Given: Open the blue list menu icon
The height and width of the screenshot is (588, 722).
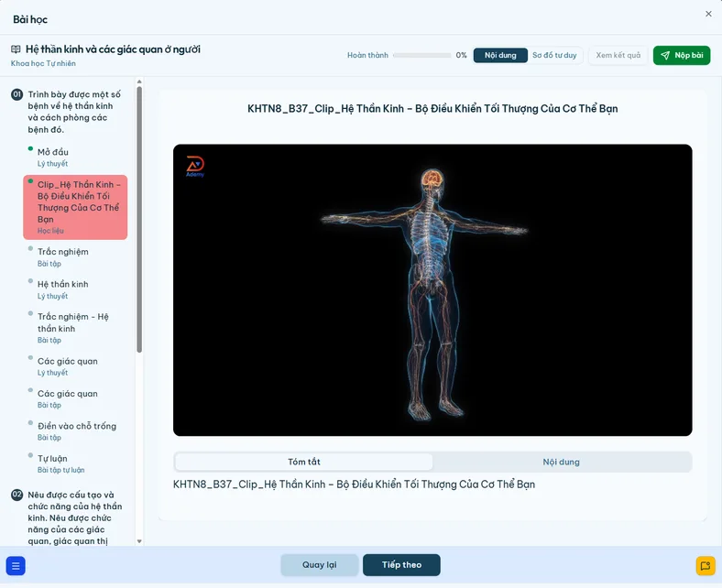Looking at the screenshot, I should pyautogui.click(x=16, y=566).
